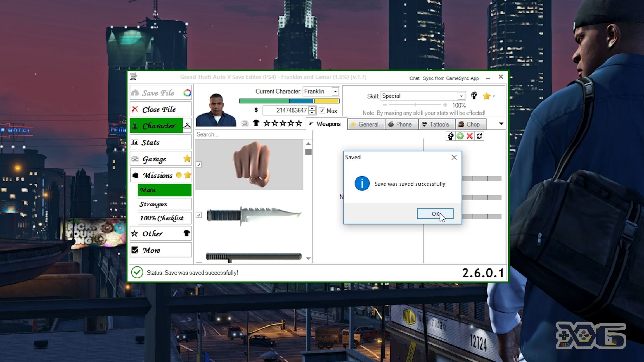Click the fist icon in weapons toolbar
The height and width of the screenshot is (362, 644).
tap(451, 136)
